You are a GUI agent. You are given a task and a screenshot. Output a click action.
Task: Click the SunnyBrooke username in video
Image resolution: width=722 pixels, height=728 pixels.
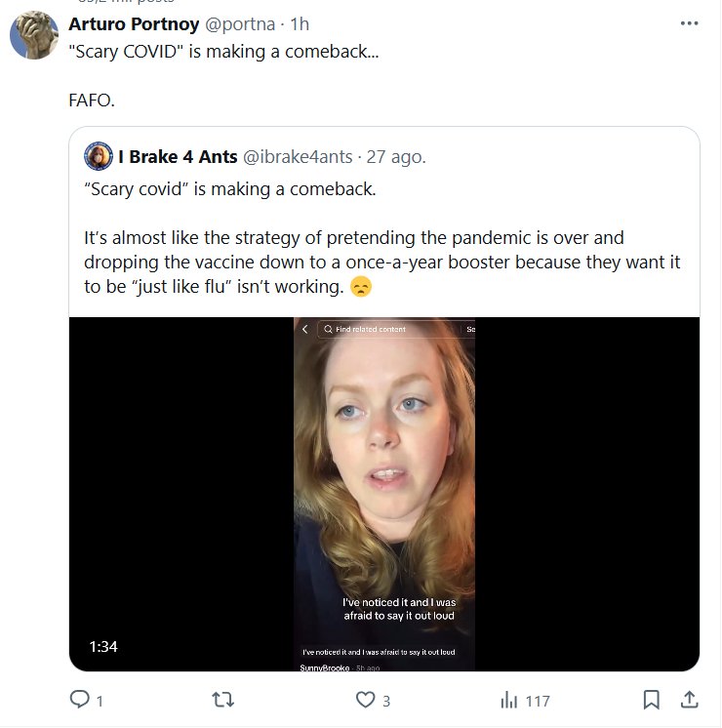click(x=322, y=667)
